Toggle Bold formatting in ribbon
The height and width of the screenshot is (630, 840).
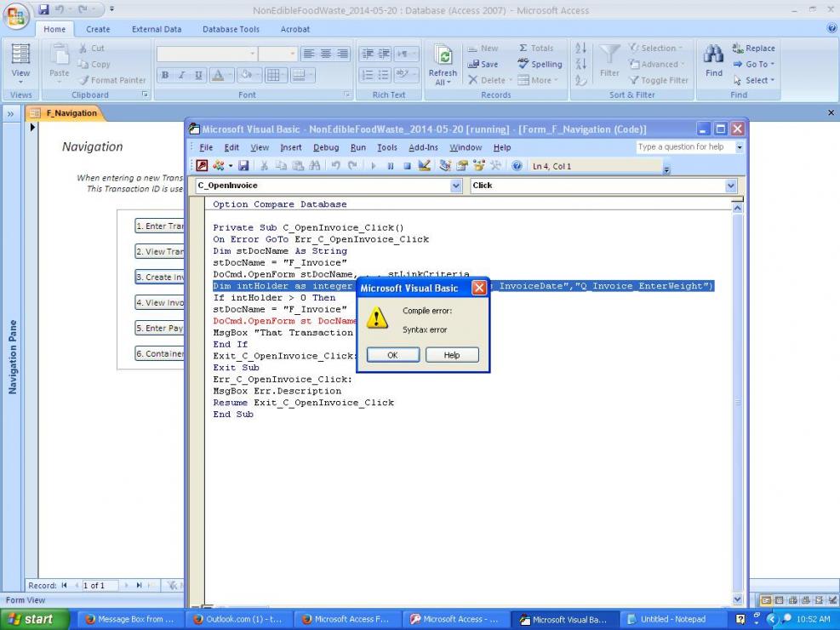tap(165, 75)
